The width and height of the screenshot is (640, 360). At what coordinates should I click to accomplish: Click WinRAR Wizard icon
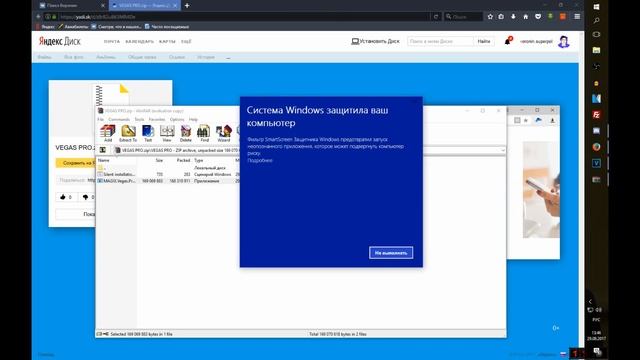point(224,133)
